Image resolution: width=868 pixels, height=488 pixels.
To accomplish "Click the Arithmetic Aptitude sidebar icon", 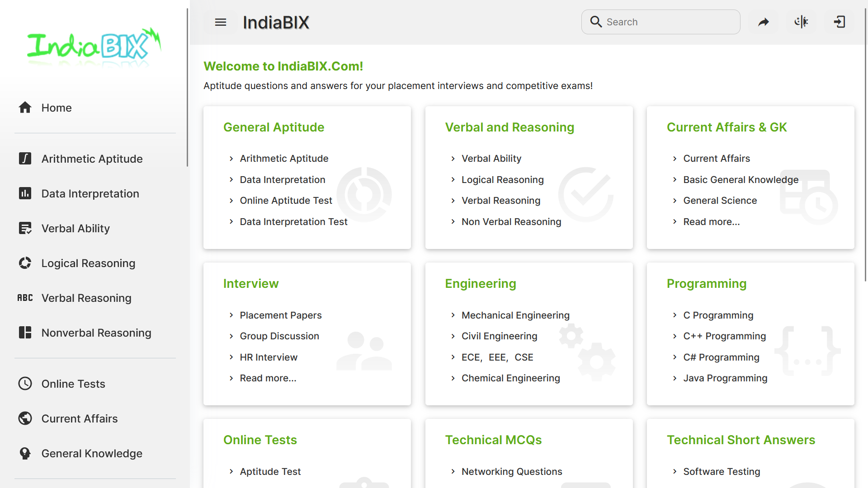I will [25, 159].
